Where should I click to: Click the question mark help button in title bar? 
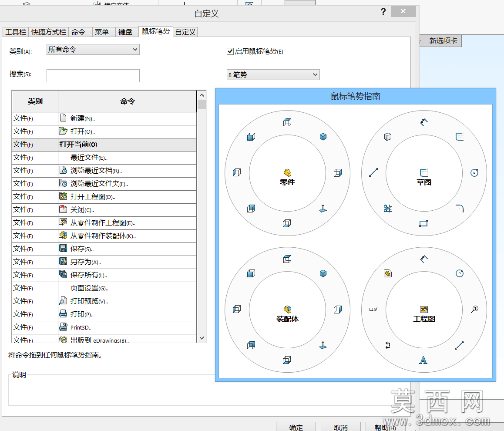coord(383,12)
